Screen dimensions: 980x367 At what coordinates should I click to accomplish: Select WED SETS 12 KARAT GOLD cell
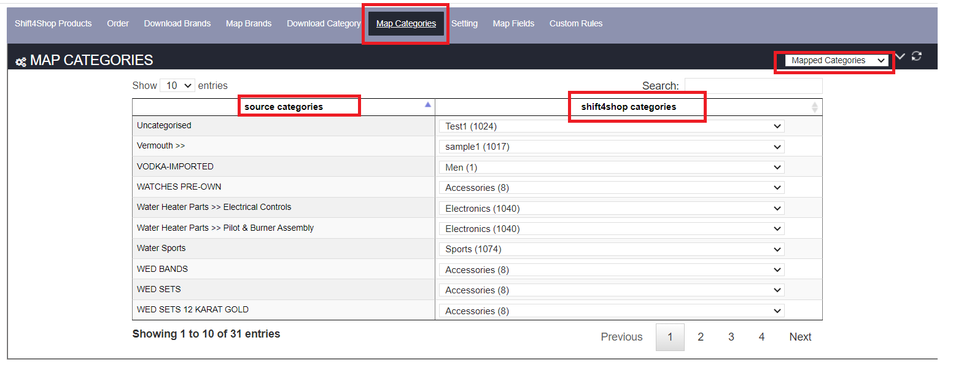click(284, 310)
